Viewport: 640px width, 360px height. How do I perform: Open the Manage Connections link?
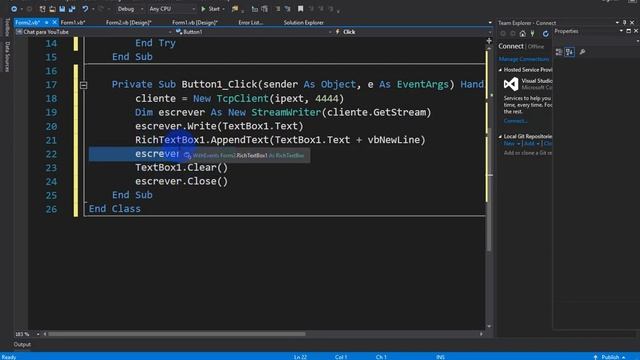coord(524,59)
